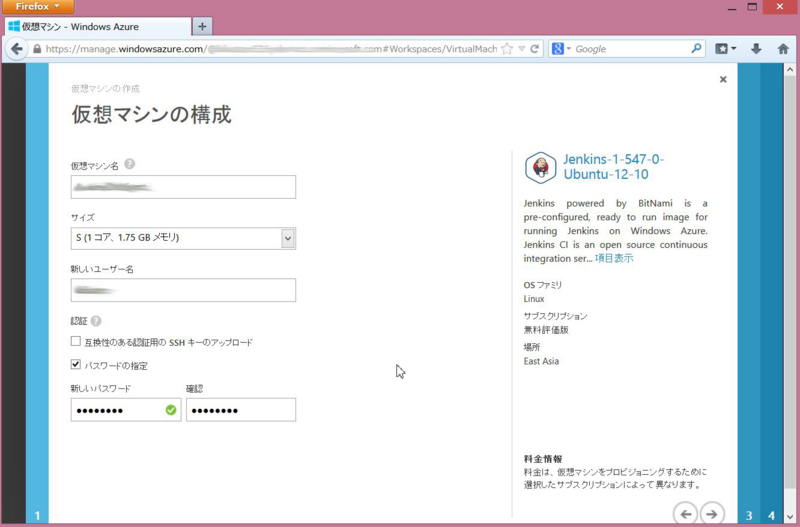Open the search engine selector dropdown

point(561,49)
